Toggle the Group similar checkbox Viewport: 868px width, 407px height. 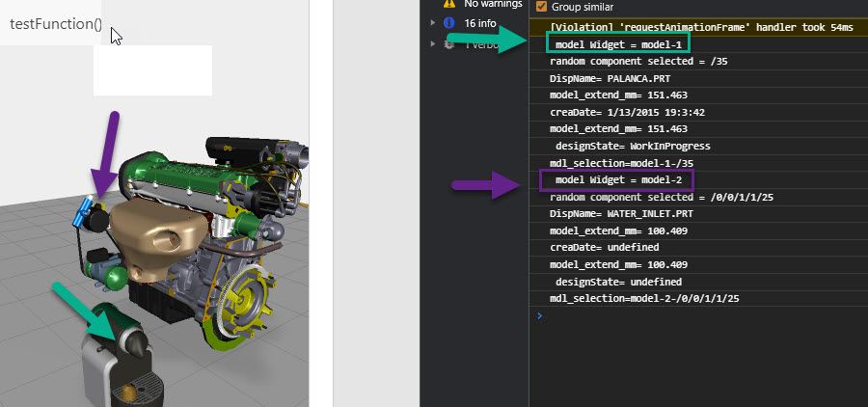(x=541, y=7)
